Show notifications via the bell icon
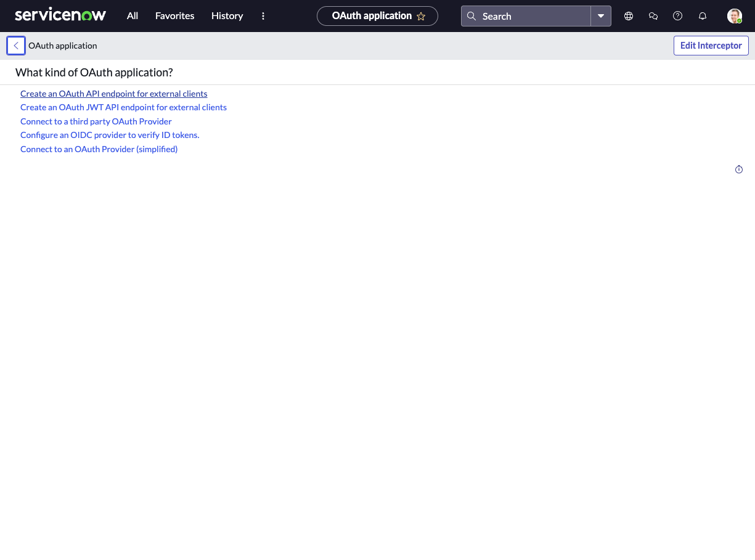 pyautogui.click(x=703, y=16)
